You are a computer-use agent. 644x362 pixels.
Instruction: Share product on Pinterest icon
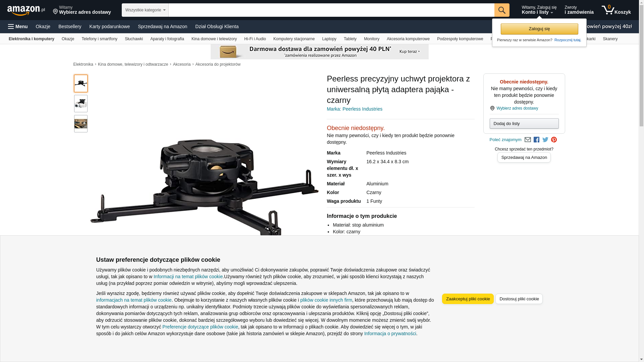coord(554,140)
